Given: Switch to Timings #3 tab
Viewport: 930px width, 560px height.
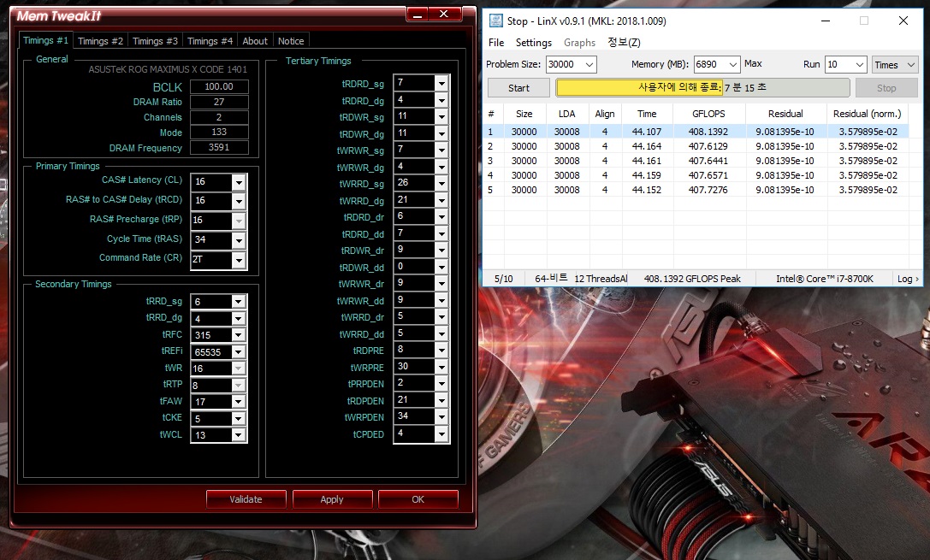Looking at the screenshot, I should coord(155,41).
